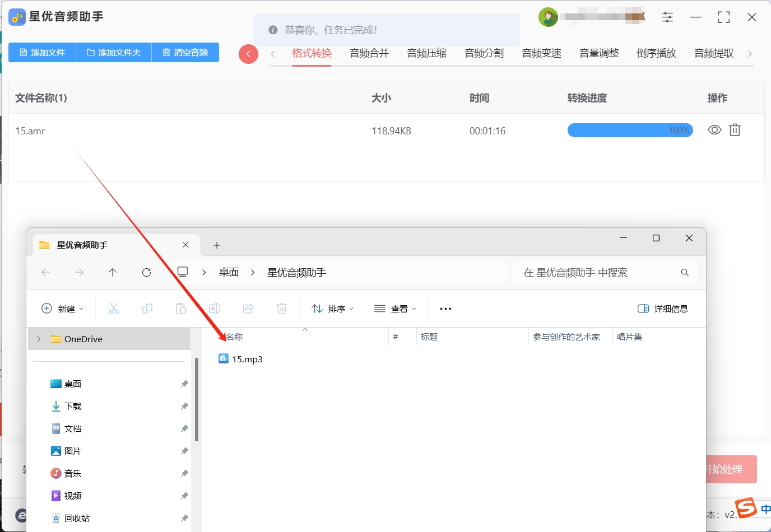This screenshot has width=771, height=532.
Task: Sort by the 标题 column header
Action: coord(429,337)
